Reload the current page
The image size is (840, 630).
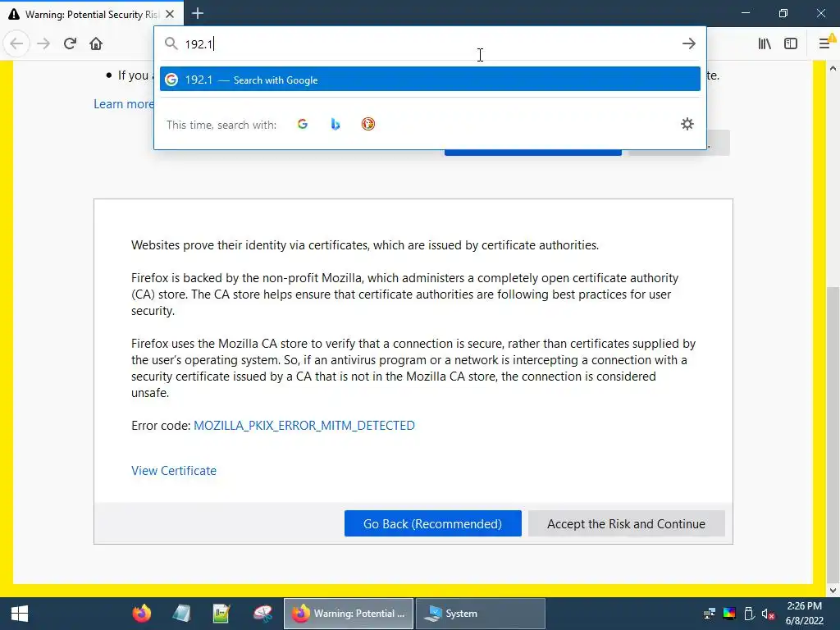[70, 43]
